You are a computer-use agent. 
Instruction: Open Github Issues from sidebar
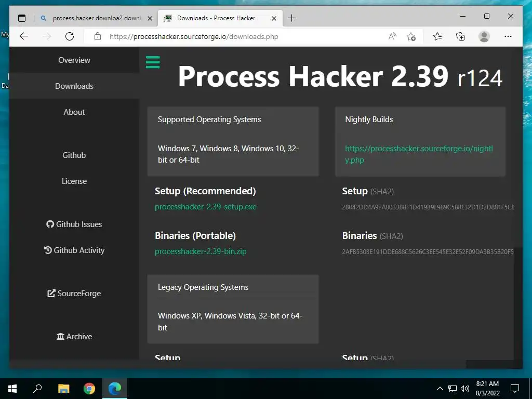coord(74,224)
